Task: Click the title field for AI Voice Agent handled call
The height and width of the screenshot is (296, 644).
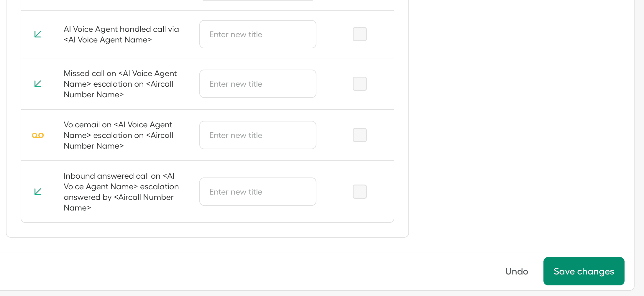Action: [257, 34]
